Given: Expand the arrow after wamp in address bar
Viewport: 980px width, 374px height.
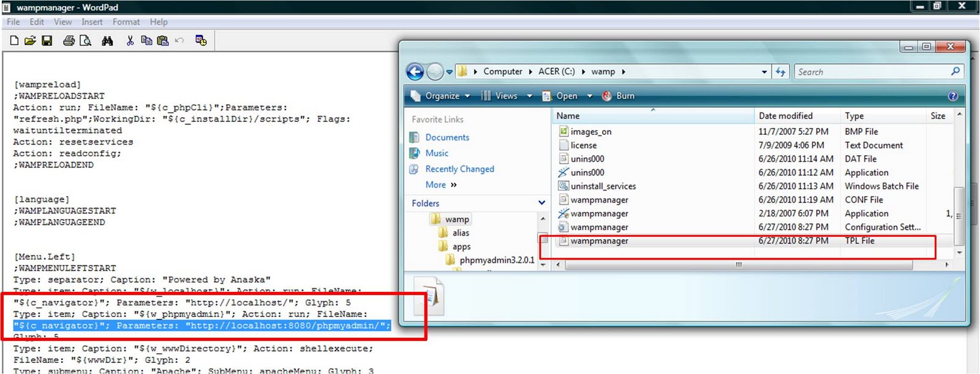Looking at the screenshot, I should point(624,72).
